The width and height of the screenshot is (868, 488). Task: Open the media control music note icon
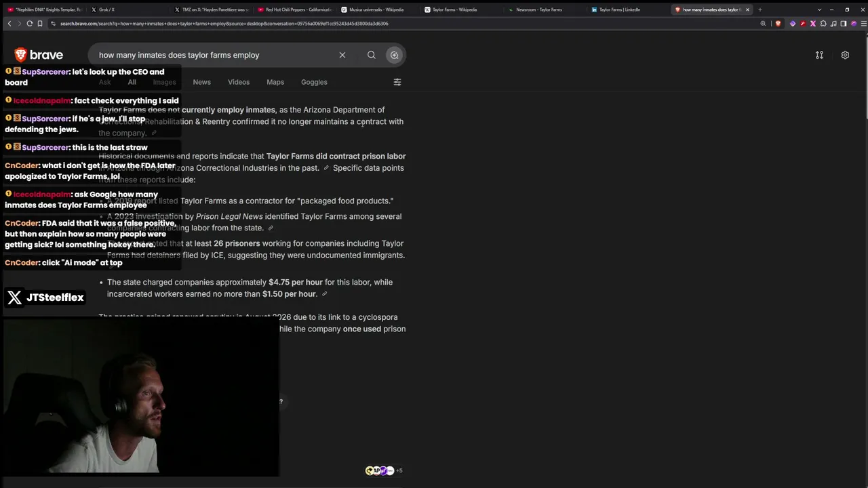pyautogui.click(x=833, y=24)
